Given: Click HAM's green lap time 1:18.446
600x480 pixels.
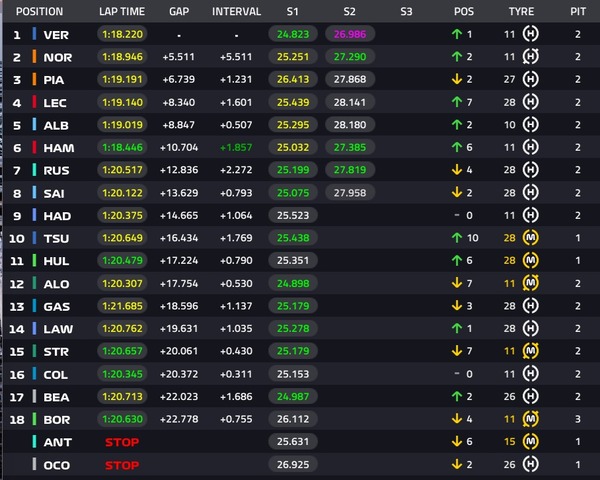Looking at the screenshot, I should click(122, 147).
